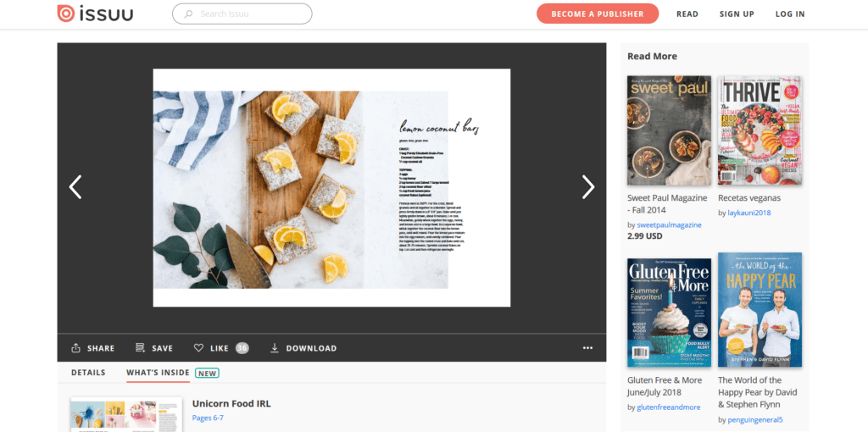Viewport: 868px width, 432px height.
Task: Open the Sign Up page
Action: click(737, 14)
